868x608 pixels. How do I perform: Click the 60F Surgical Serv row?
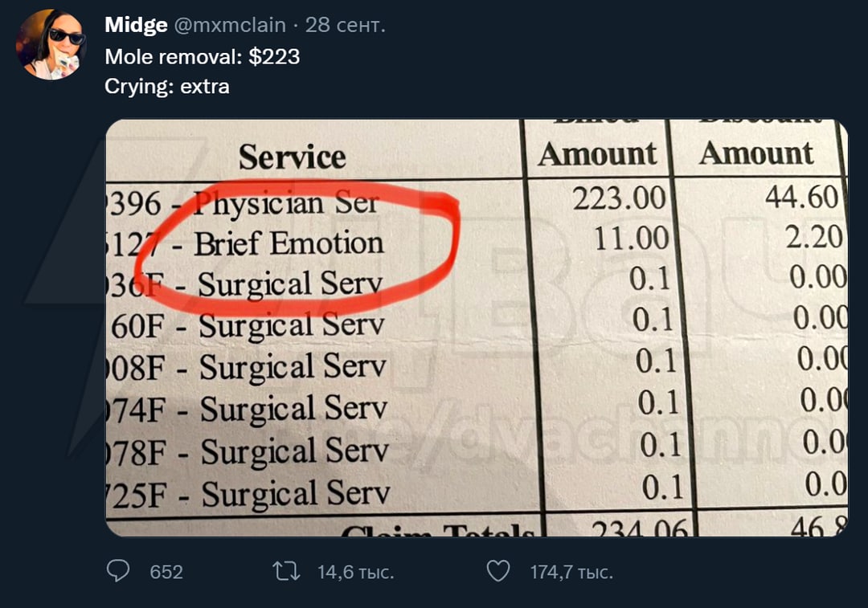click(248, 324)
